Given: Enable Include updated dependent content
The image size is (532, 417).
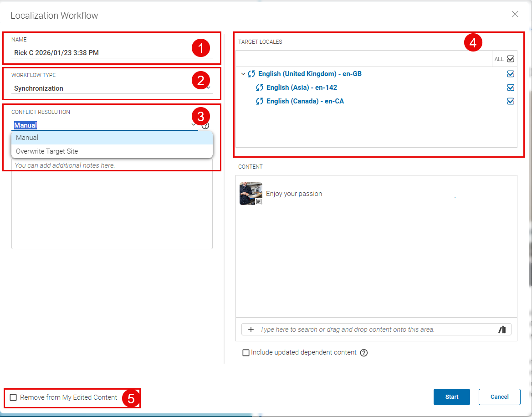Looking at the screenshot, I should point(246,352).
